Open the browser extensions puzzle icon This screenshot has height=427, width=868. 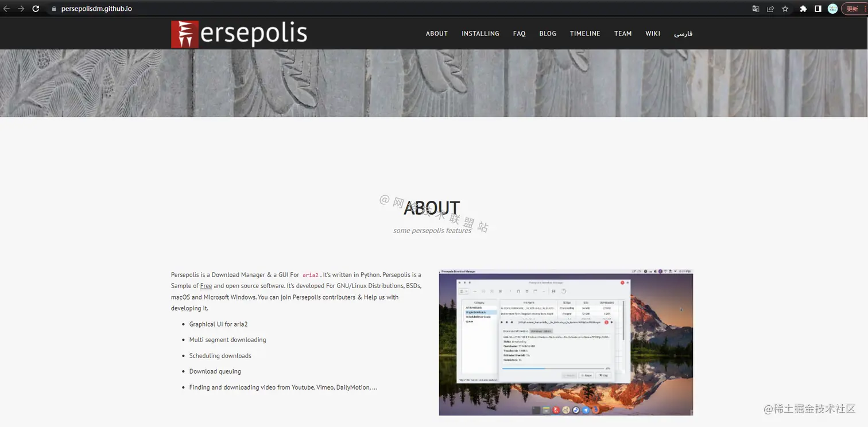(803, 9)
